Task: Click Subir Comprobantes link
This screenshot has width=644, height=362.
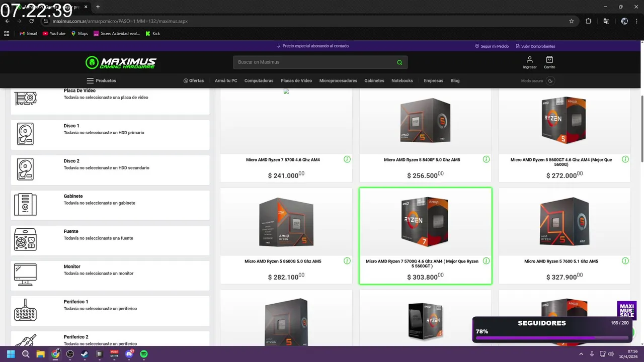Action: pyautogui.click(x=535, y=46)
